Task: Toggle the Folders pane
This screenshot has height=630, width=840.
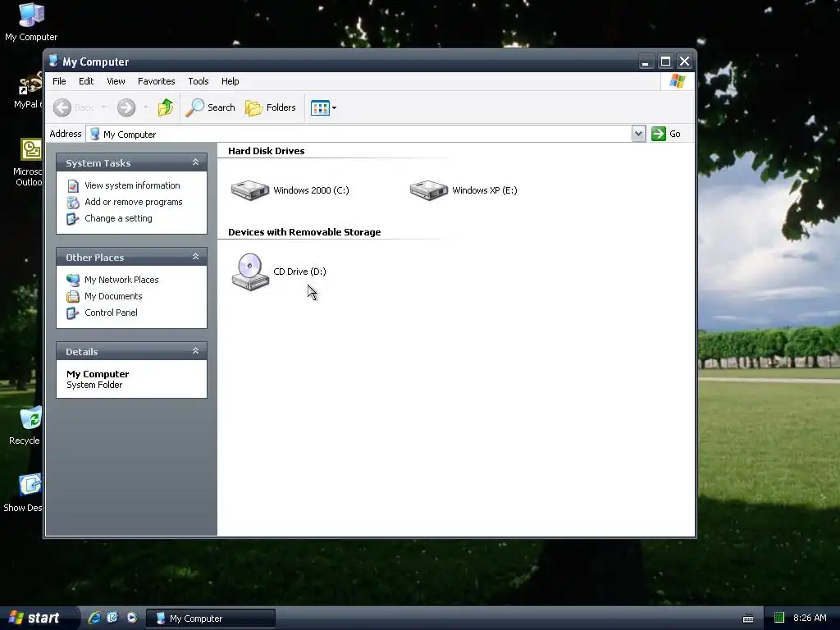Action: coord(271,107)
